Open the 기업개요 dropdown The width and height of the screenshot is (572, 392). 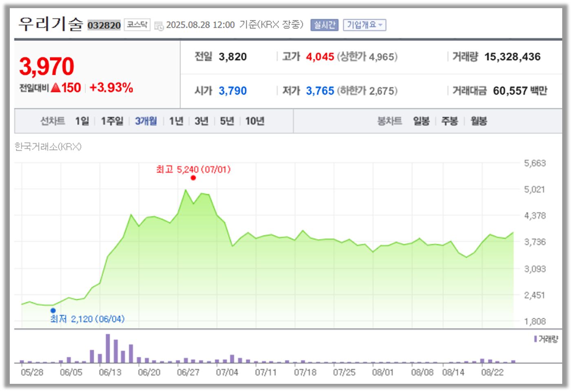(x=364, y=25)
